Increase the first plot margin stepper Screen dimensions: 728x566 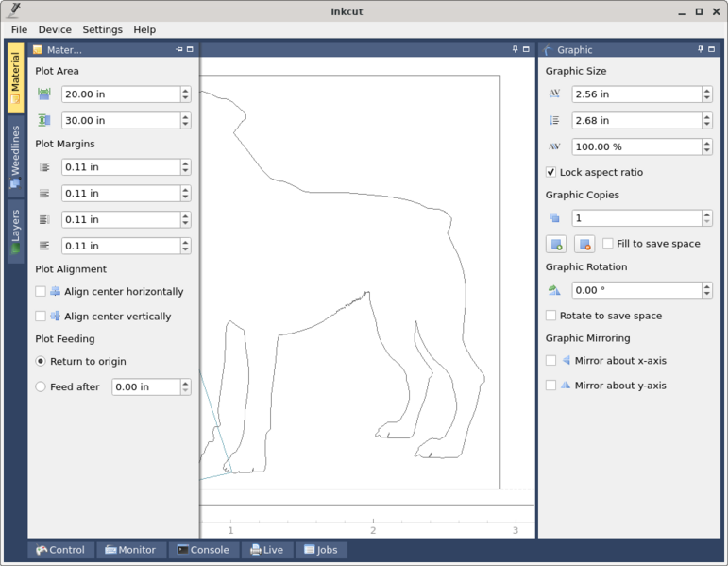186,163
